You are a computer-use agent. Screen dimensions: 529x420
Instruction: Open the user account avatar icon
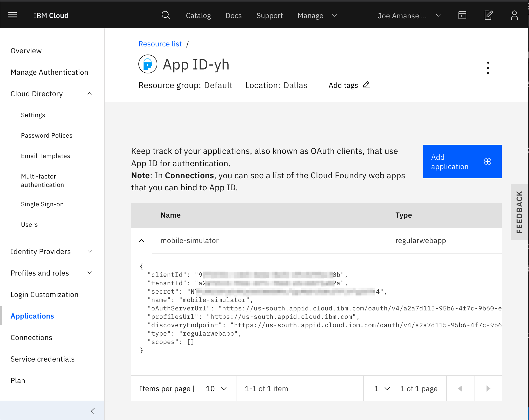point(514,15)
